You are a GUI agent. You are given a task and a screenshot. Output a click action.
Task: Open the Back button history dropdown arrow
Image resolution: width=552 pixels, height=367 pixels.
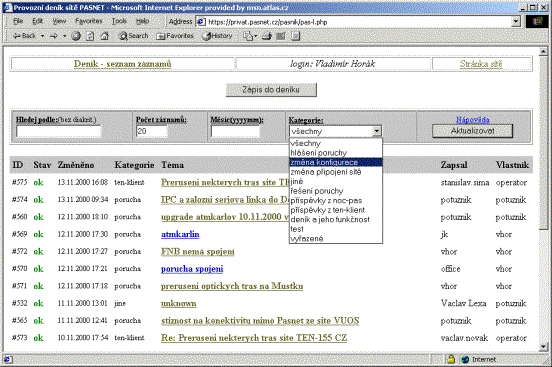(x=43, y=36)
